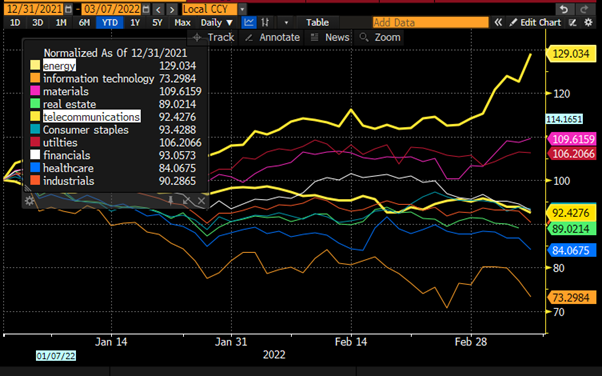This screenshot has width=602, height=376.
Task: Click the utilties legend color swatch
Action: click(35, 142)
